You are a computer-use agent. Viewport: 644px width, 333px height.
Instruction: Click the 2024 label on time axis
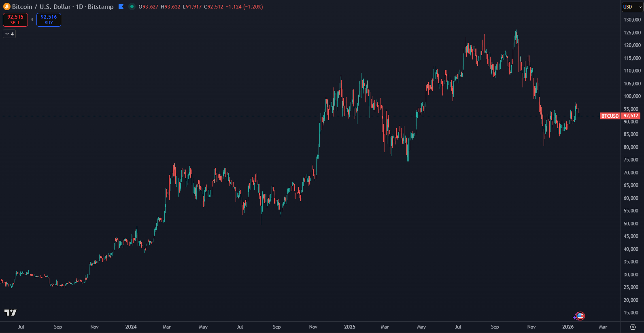coord(131,327)
